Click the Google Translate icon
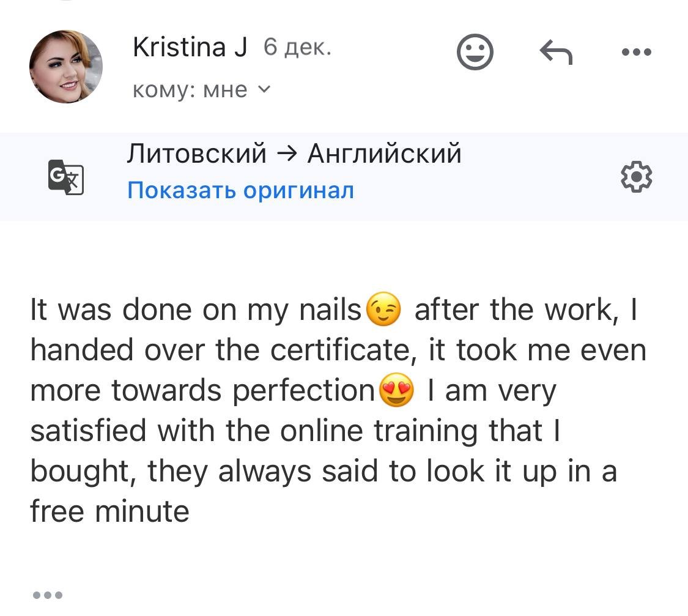 click(65, 177)
